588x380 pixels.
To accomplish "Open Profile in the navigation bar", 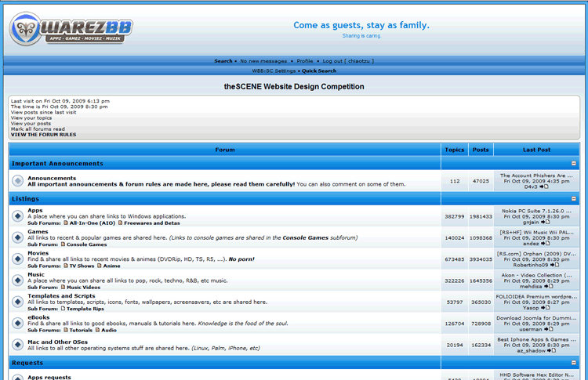I will tap(304, 60).
